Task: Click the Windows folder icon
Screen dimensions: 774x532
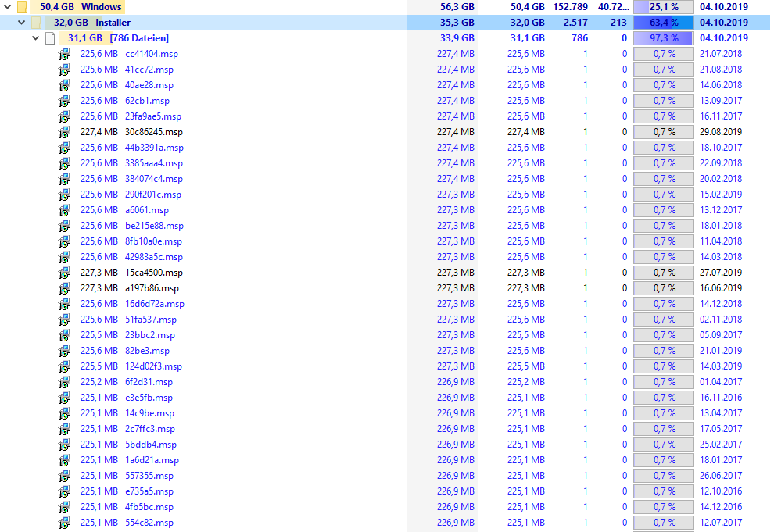Action: (x=22, y=7)
